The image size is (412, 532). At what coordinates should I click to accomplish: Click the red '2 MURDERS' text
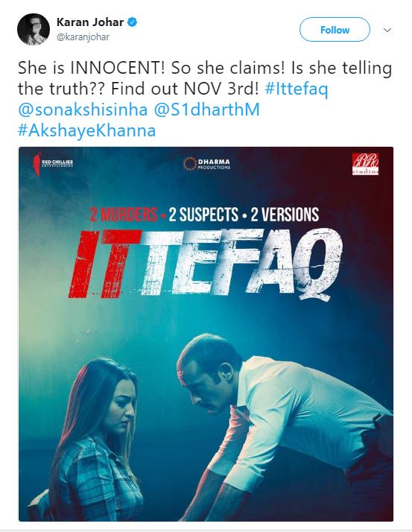pyautogui.click(x=124, y=215)
